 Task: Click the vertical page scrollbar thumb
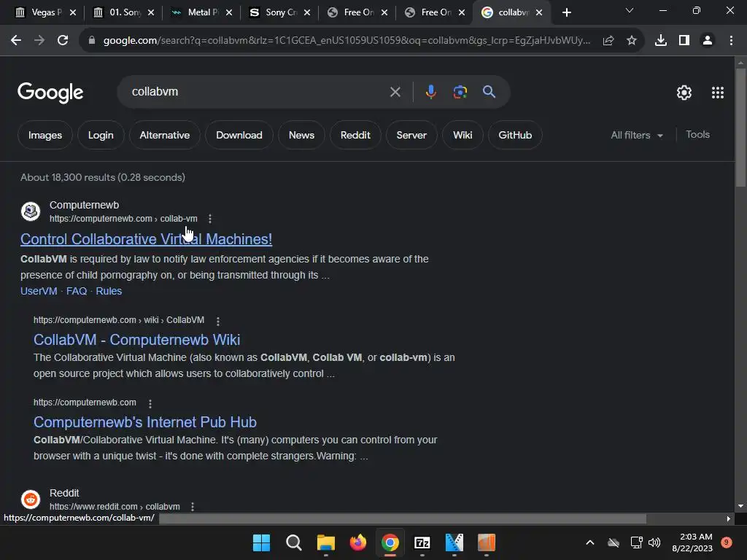pyautogui.click(x=740, y=128)
